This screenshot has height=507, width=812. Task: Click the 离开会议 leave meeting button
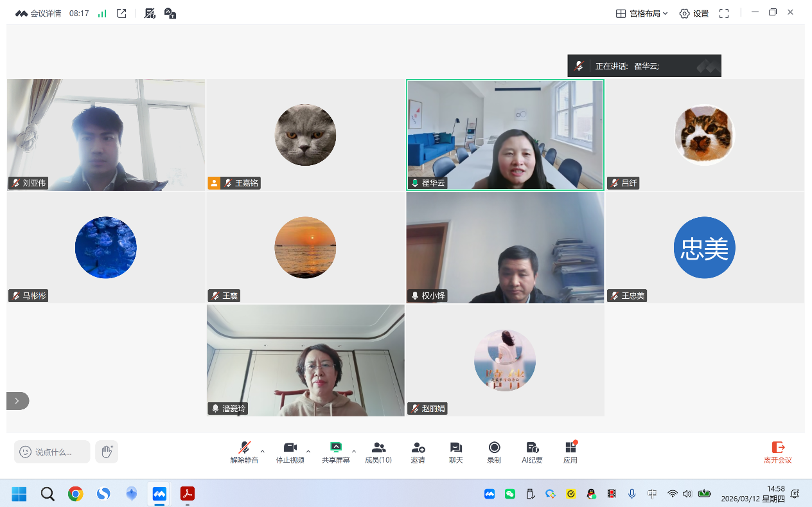(x=777, y=452)
